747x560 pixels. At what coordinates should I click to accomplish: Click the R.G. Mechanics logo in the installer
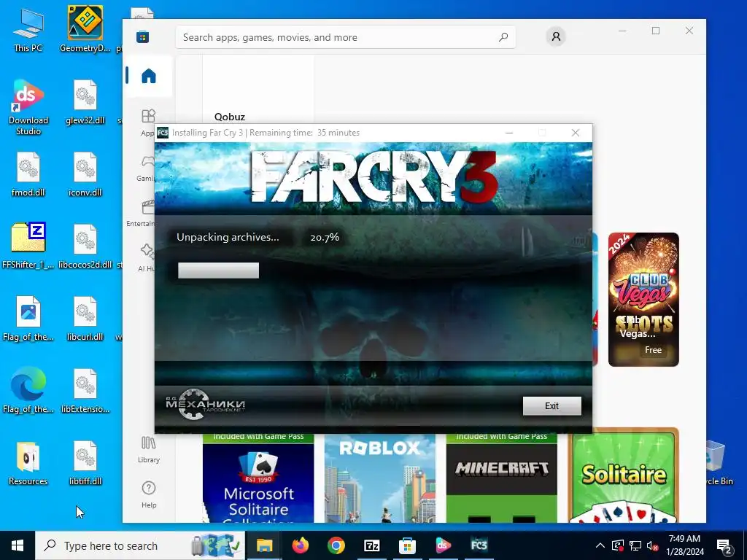(x=205, y=404)
